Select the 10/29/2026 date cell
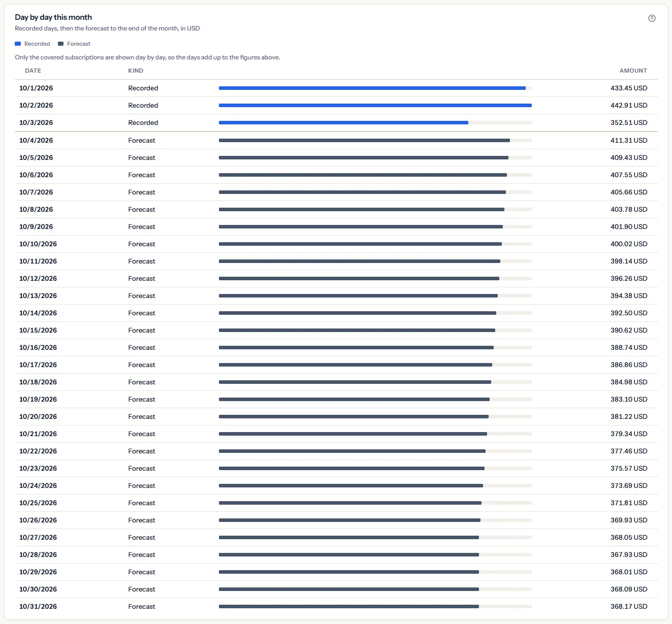The width and height of the screenshot is (672, 624). 38,572
